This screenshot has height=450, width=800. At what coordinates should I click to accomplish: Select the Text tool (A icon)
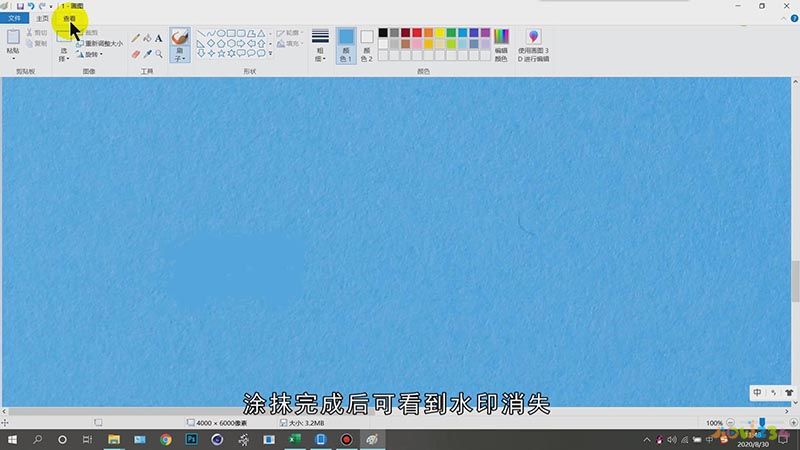click(x=159, y=38)
